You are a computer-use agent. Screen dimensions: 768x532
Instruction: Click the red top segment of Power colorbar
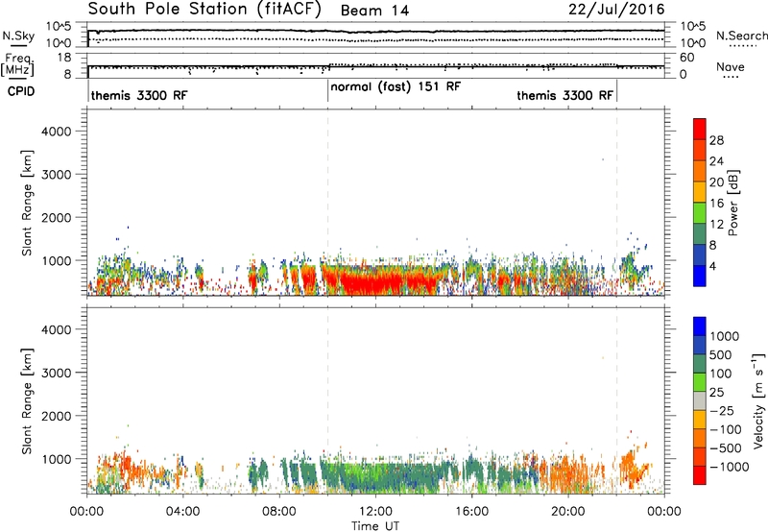pos(700,129)
